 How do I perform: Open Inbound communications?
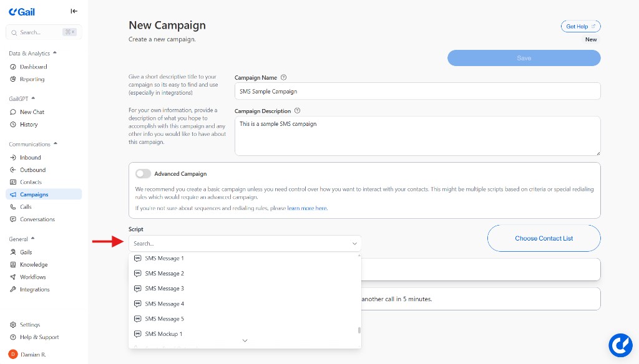coord(31,157)
